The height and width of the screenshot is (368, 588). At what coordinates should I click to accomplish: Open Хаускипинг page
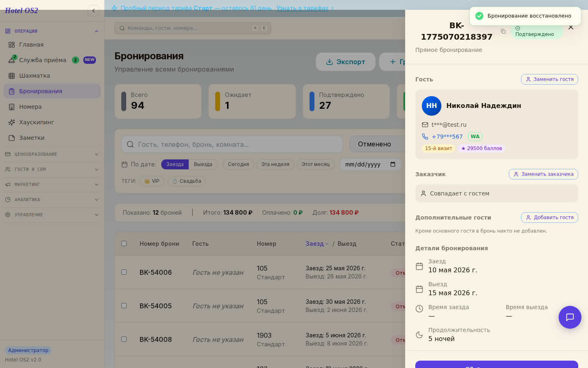pyautogui.click(x=52, y=122)
